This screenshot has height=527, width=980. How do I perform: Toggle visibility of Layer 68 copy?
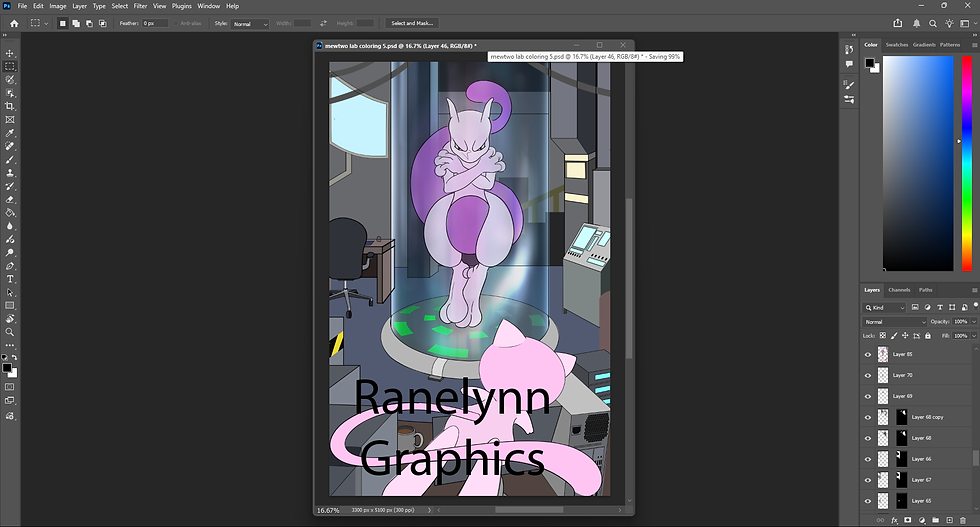pos(868,417)
